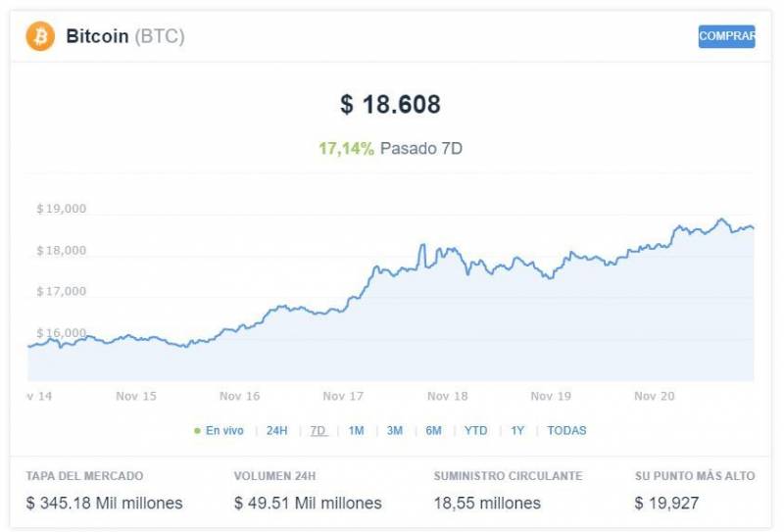This screenshot has width=784, height=532.
Task: Click the orange Bitcoin logo icon
Action: pos(40,37)
